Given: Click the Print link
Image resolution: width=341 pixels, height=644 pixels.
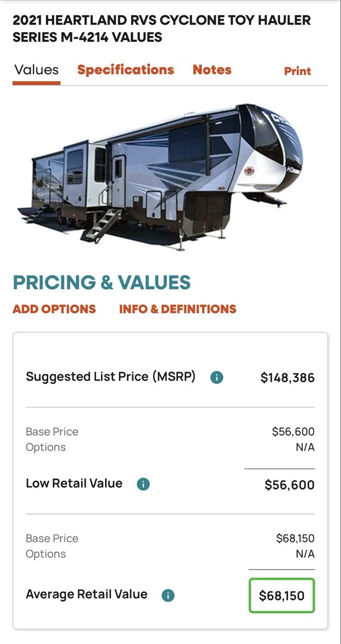Looking at the screenshot, I should [298, 71].
